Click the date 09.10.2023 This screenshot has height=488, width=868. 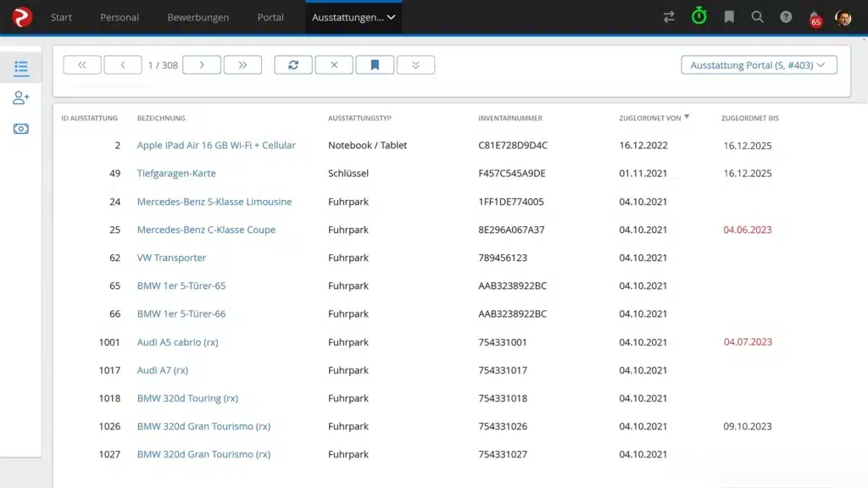tap(748, 426)
